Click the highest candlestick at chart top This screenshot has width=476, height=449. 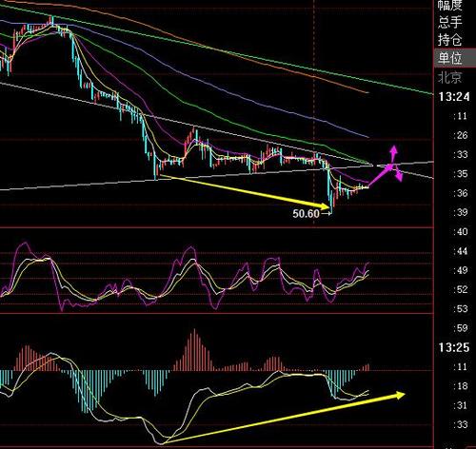[x=51, y=21]
